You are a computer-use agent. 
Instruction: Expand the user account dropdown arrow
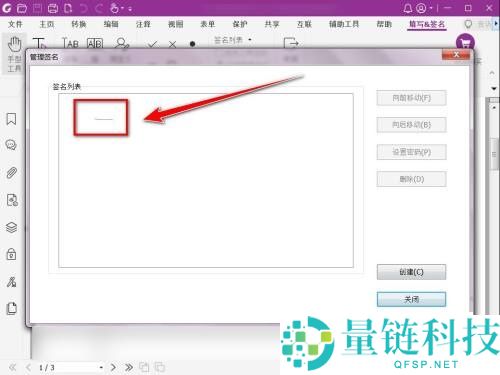click(x=431, y=8)
